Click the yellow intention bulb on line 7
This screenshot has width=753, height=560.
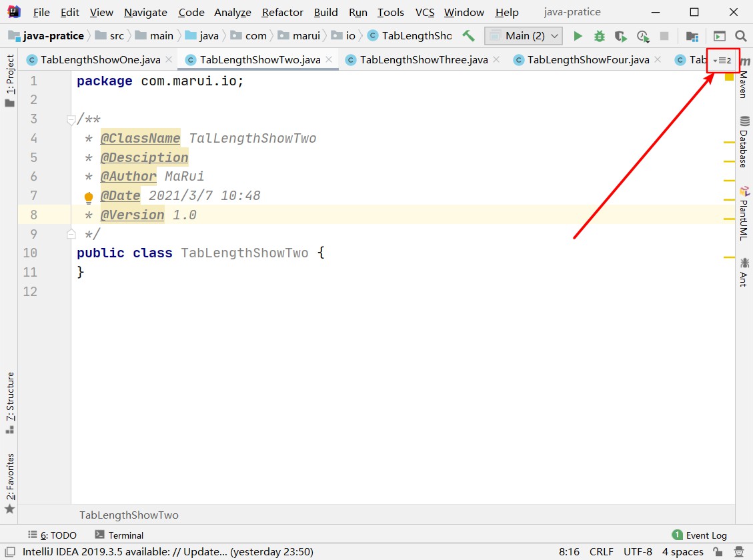coord(89,197)
